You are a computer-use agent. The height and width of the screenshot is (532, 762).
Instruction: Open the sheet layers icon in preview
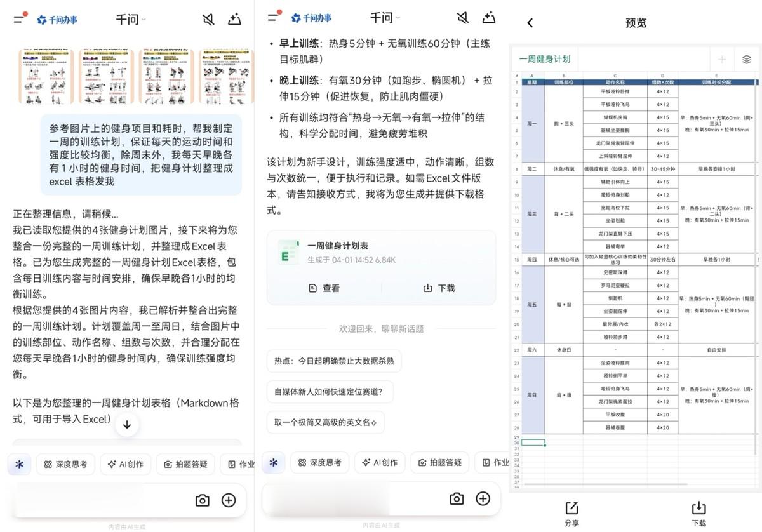point(747,60)
